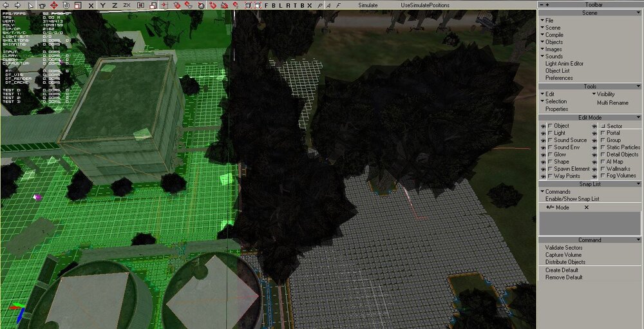This screenshot has width=644, height=329.
Task: Open Multi Rename
Action: 613,103
